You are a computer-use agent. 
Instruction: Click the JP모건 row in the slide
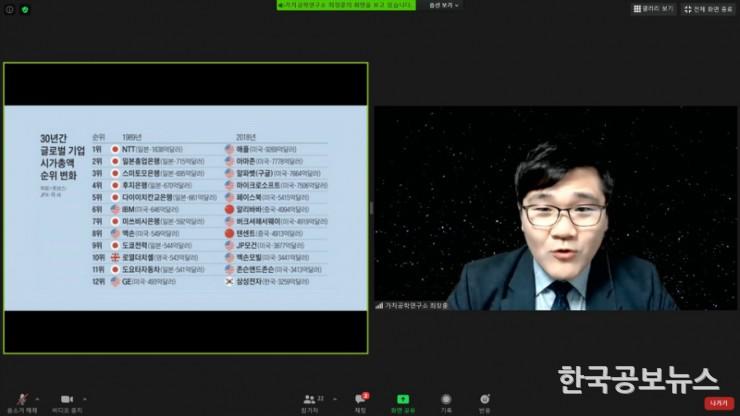pyautogui.click(x=270, y=246)
